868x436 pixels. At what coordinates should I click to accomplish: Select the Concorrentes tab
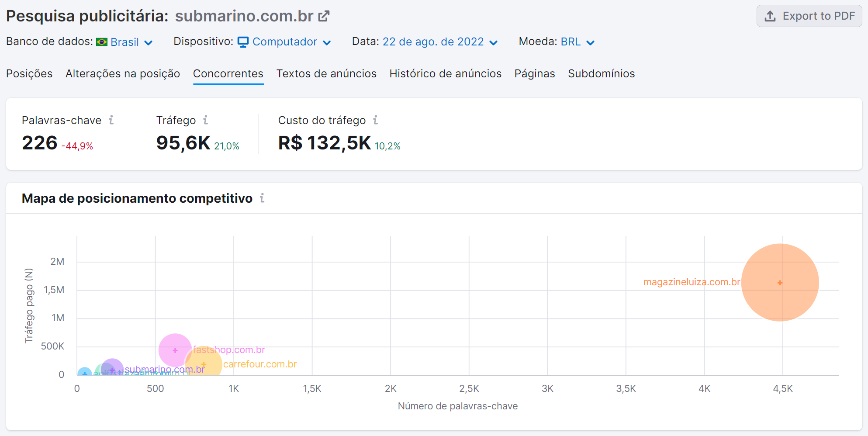tap(228, 73)
